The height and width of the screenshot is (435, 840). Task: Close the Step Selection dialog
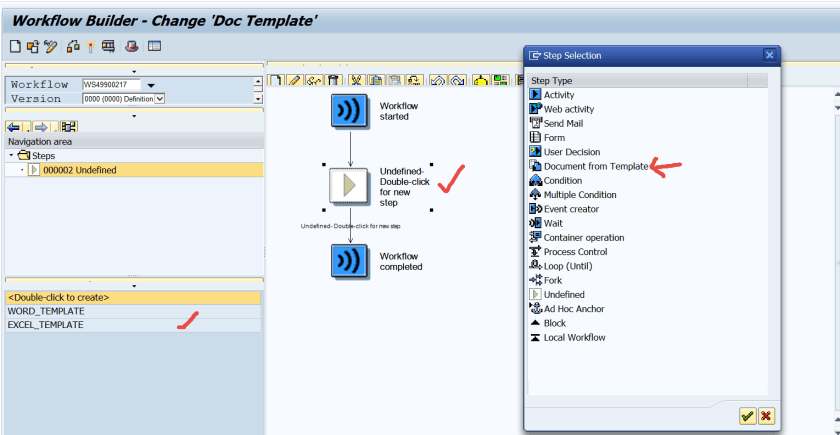(769, 55)
